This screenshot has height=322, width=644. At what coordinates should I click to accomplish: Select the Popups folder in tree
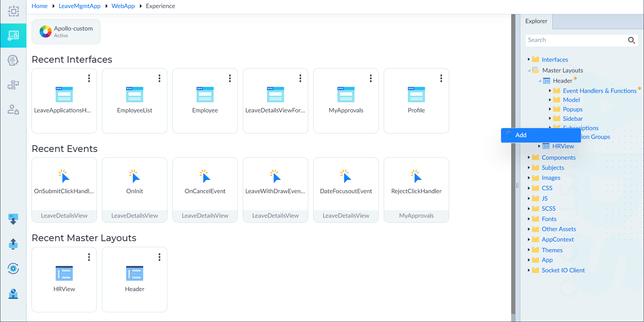[x=573, y=109]
